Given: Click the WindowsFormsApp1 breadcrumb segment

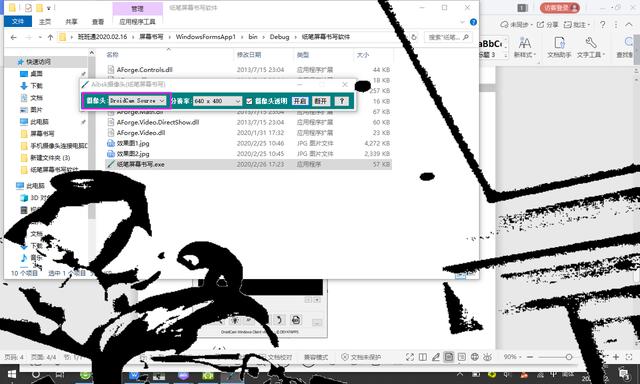Looking at the screenshot, I should click(206, 37).
